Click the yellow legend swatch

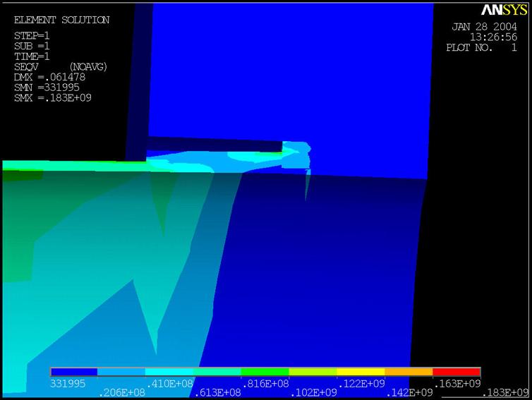coord(361,372)
